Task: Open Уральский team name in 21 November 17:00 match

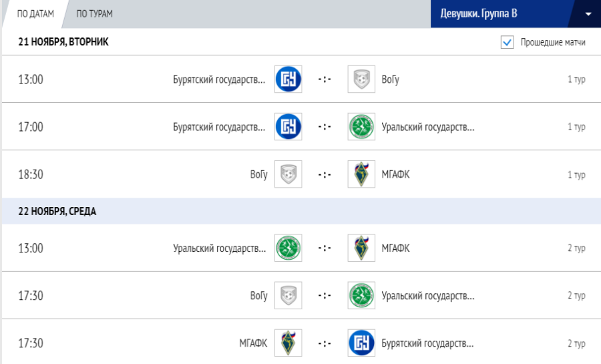Action: tap(427, 127)
